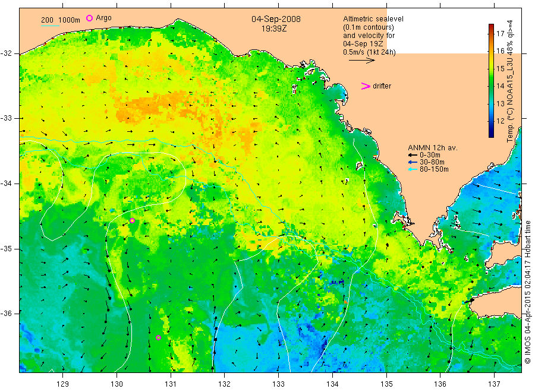The image size is (535, 392).
Task: Click the '(0.1m contours)' text
Action: [369, 27]
